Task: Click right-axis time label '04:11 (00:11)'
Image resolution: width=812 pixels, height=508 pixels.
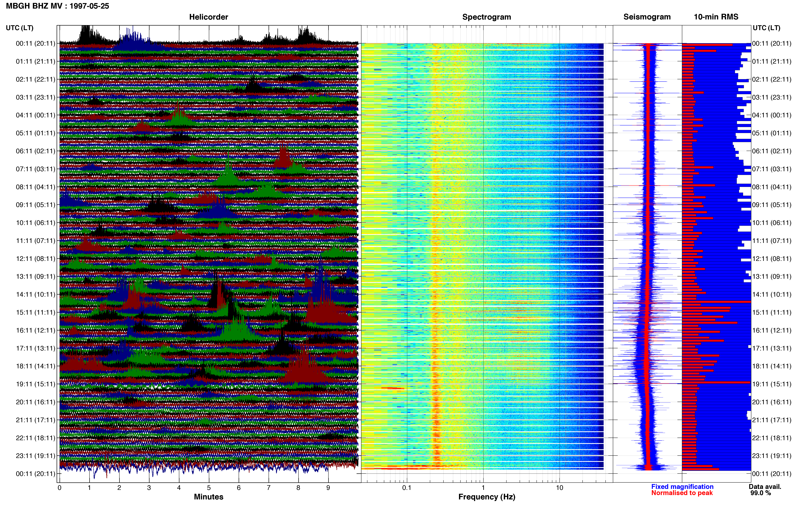Action: [772, 115]
